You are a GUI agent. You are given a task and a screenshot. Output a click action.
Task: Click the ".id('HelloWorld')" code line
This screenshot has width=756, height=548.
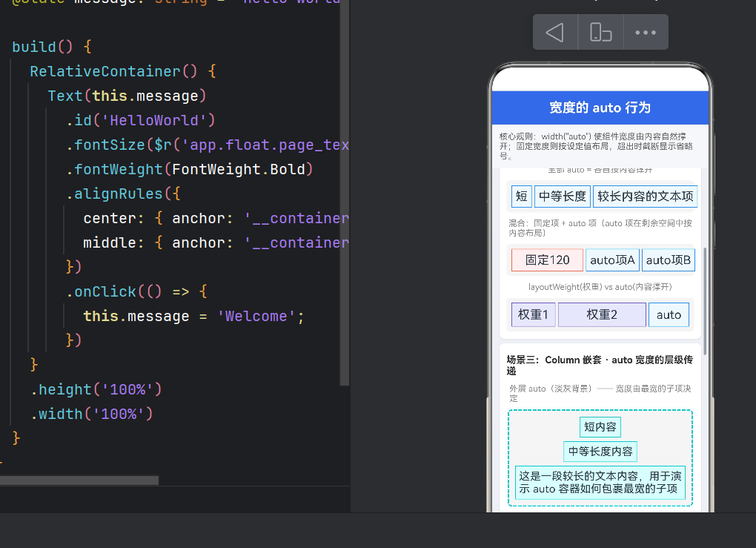141,120
